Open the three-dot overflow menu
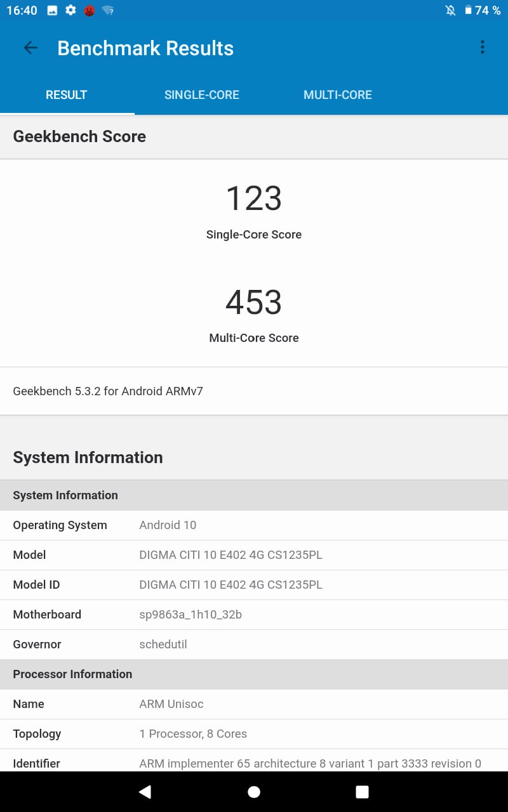508x812 pixels. (x=483, y=48)
